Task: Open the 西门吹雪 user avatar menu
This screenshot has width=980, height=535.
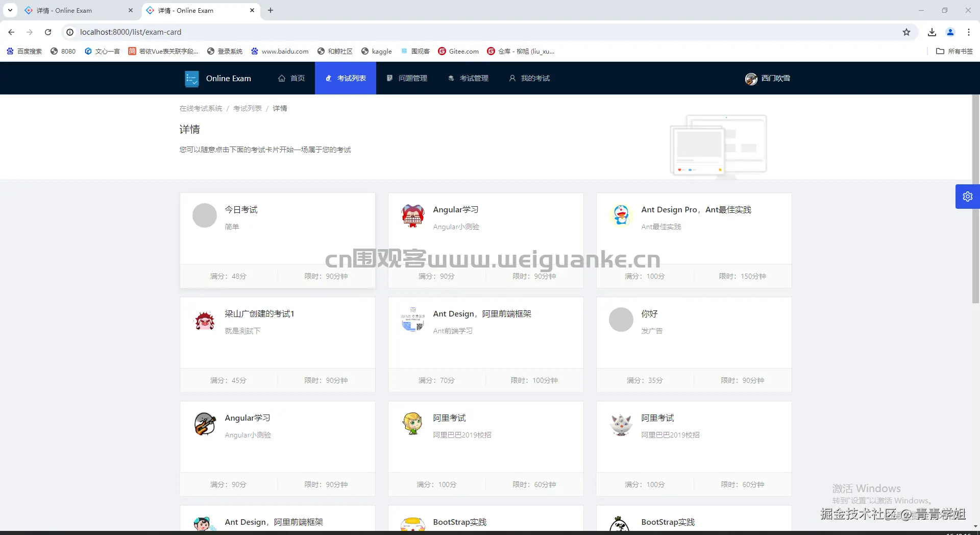Action: pyautogui.click(x=768, y=79)
